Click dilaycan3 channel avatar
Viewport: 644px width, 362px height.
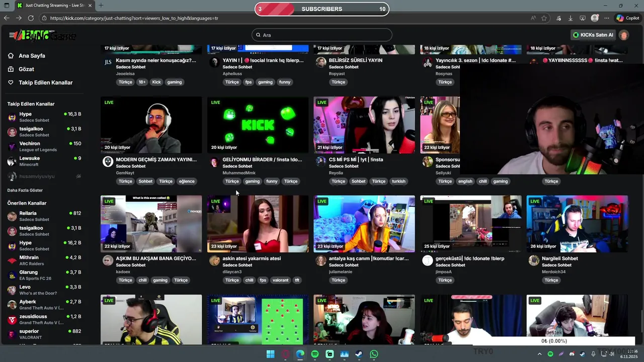pyautogui.click(x=214, y=260)
